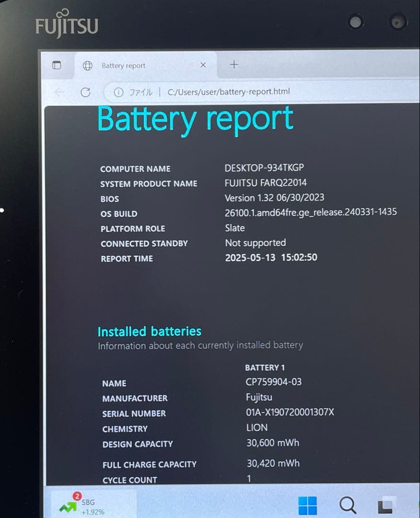This screenshot has height=518, width=420.
Task: Select the COMPUTER NAME label
Action: pos(135,169)
